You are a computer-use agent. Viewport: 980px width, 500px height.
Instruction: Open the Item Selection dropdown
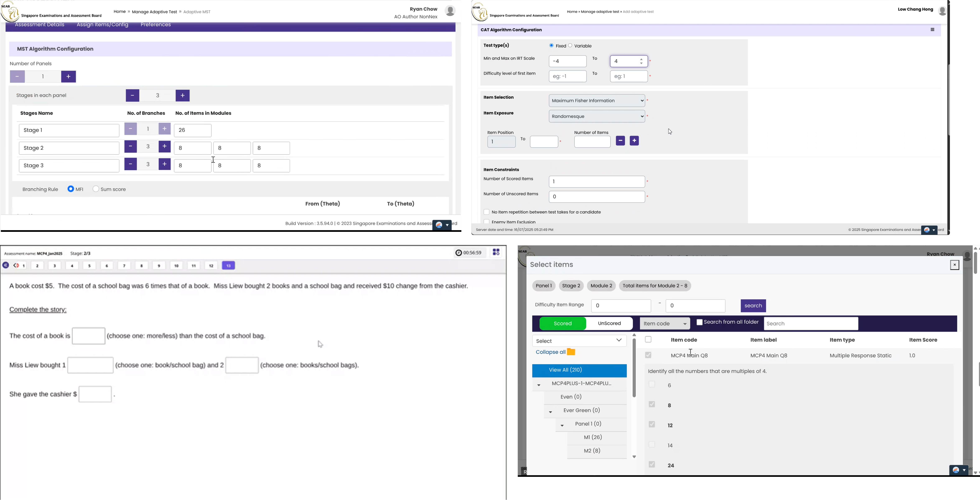(x=597, y=101)
